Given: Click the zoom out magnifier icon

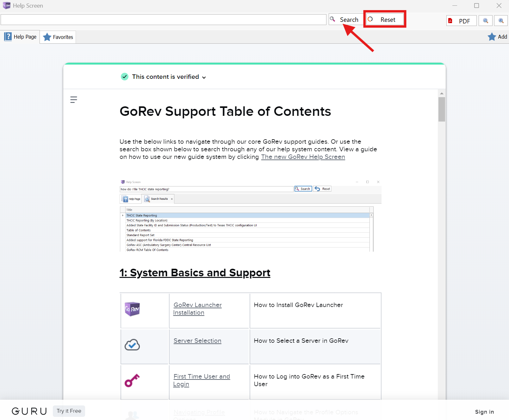Looking at the screenshot, I should tap(485, 21).
